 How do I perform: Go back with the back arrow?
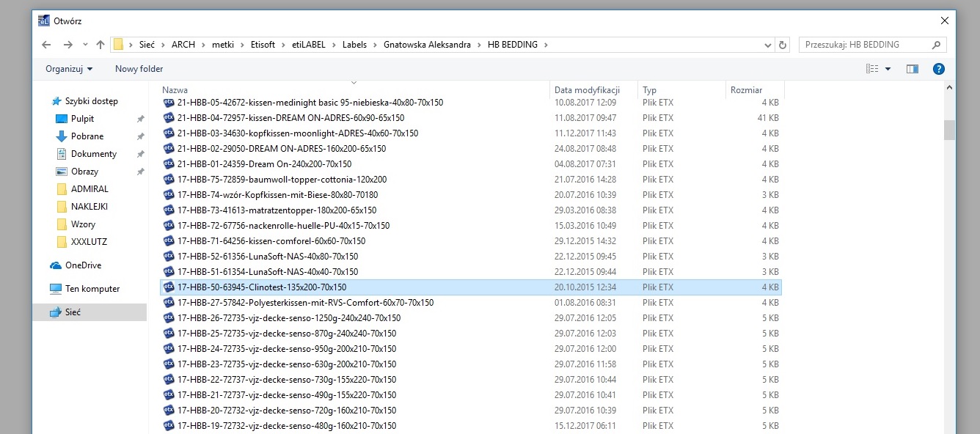coord(46,45)
